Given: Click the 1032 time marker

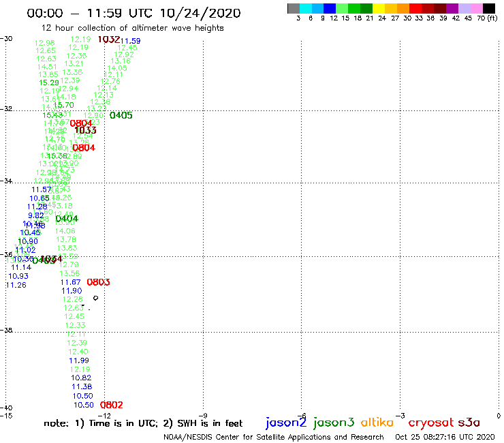Looking at the screenshot, I should pyautogui.click(x=109, y=40).
